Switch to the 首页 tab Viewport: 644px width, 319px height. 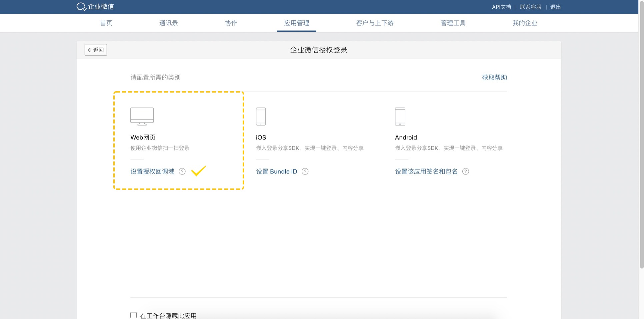(106, 23)
